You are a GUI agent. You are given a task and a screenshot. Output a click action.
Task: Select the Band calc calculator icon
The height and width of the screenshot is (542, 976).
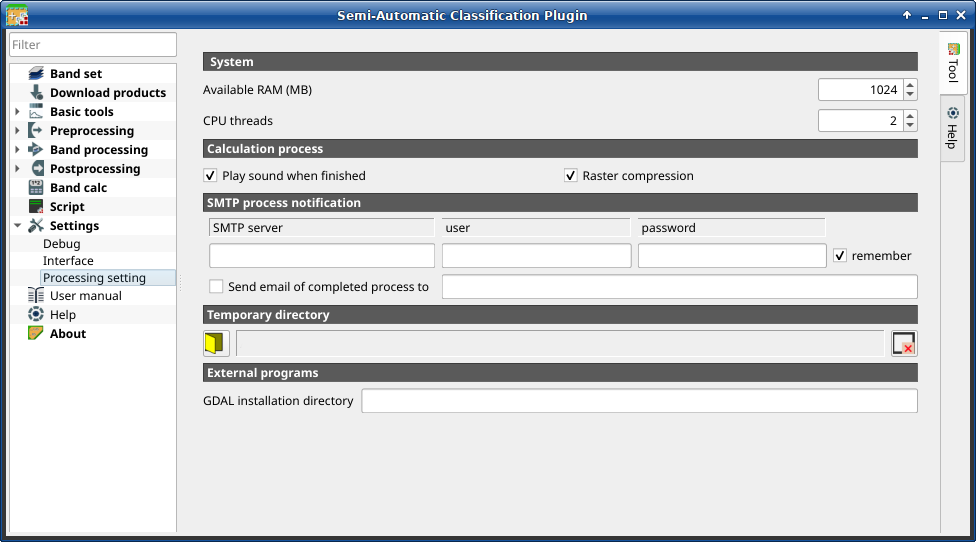point(36,187)
